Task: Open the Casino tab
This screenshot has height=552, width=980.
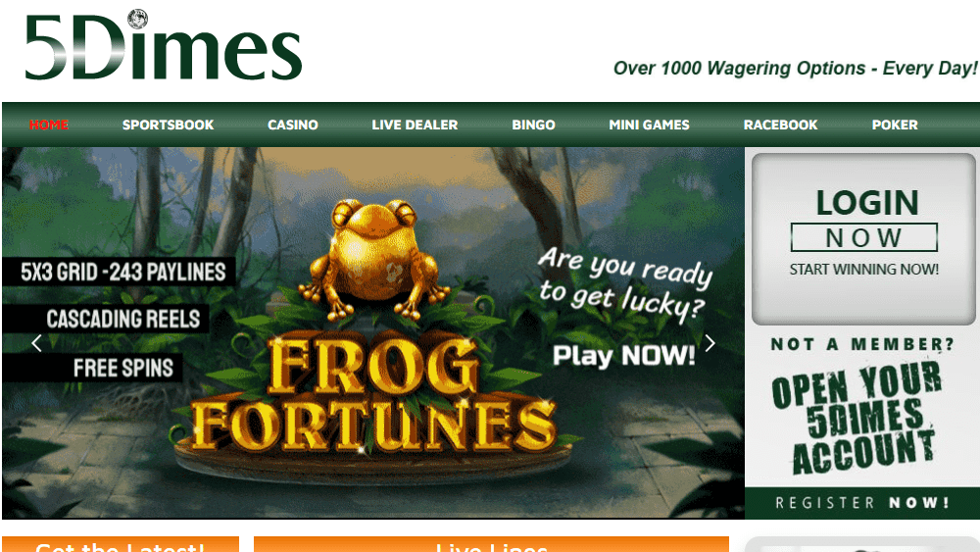Action: [x=292, y=125]
